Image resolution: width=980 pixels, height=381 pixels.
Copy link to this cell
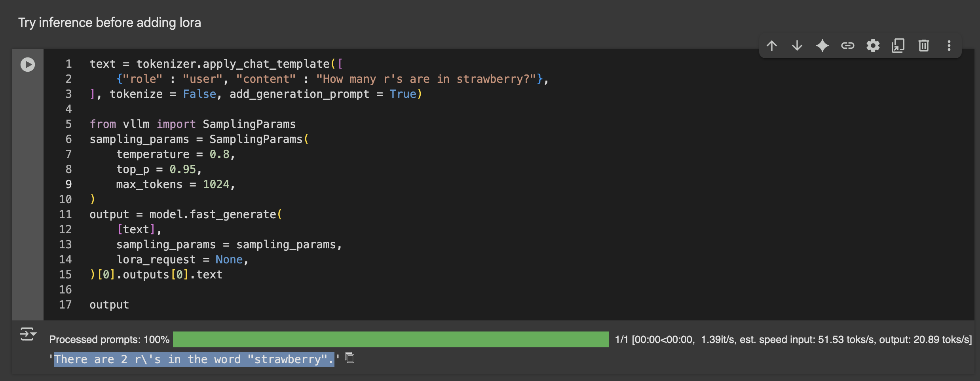tap(848, 46)
